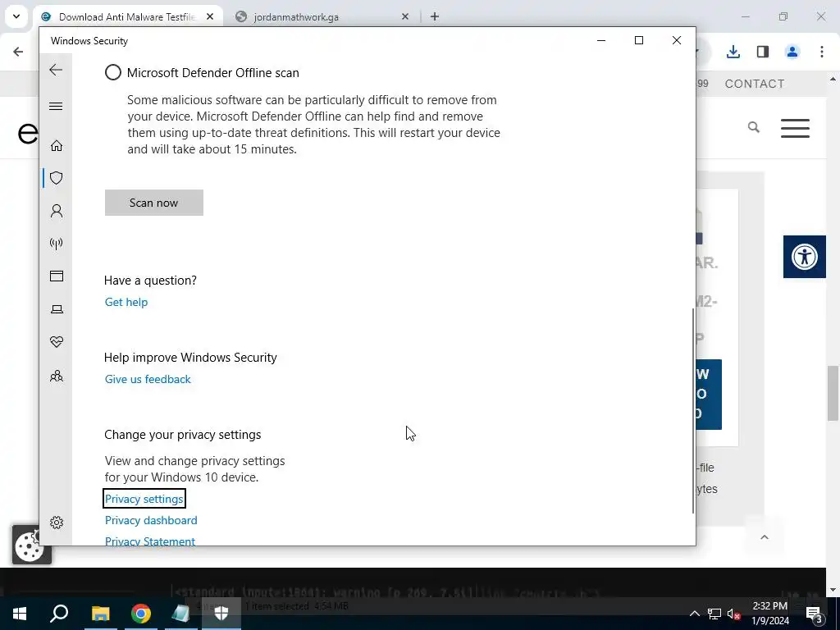
Task: Open Chrome downloads icon
Action: pyautogui.click(x=733, y=52)
